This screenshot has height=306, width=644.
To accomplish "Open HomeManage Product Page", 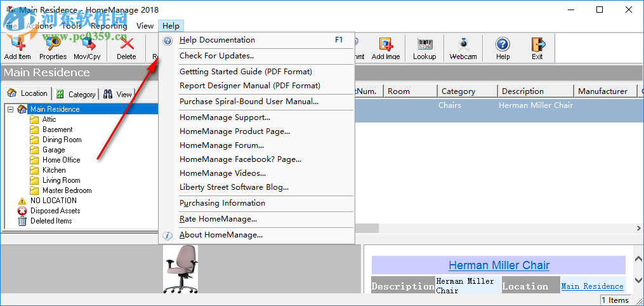I will point(256,131).
